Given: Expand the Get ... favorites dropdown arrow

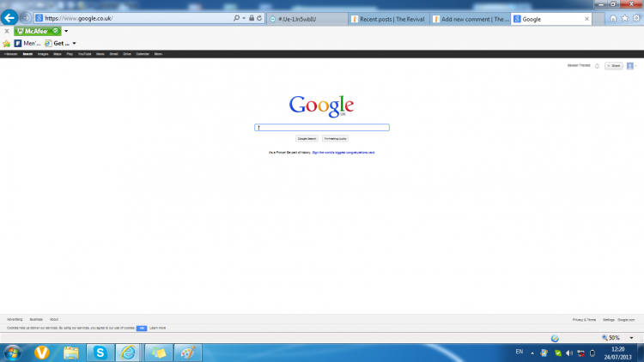Looking at the screenshot, I should 75,43.
